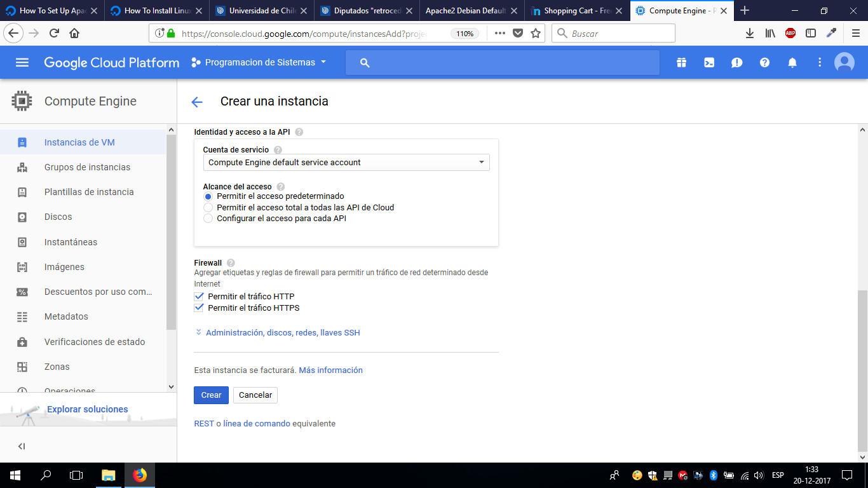
Task: Switch to How To Set Up Apache tab
Action: coord(53,11)
